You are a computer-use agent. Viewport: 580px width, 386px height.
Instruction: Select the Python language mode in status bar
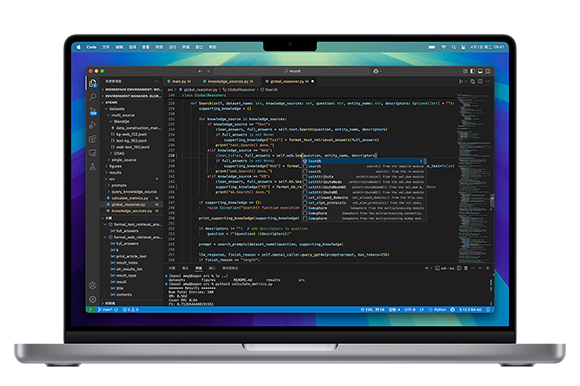437,309
